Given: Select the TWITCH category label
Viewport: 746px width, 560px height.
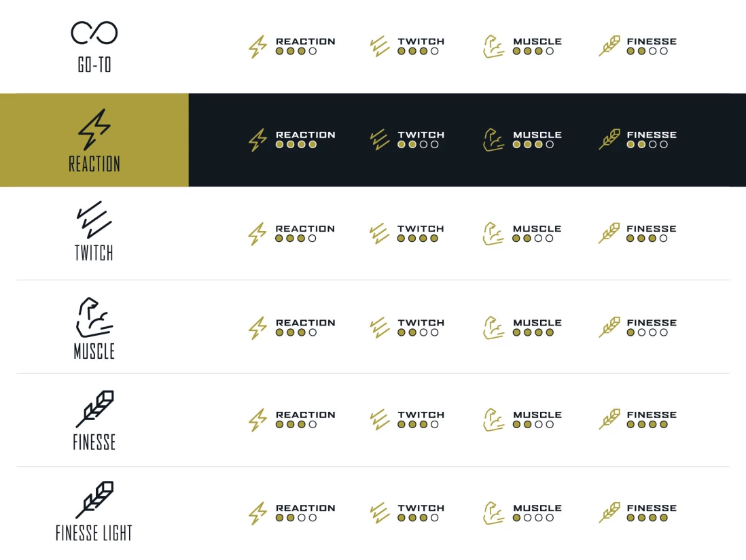Looking at the screenshot, I should click(94, 253).
